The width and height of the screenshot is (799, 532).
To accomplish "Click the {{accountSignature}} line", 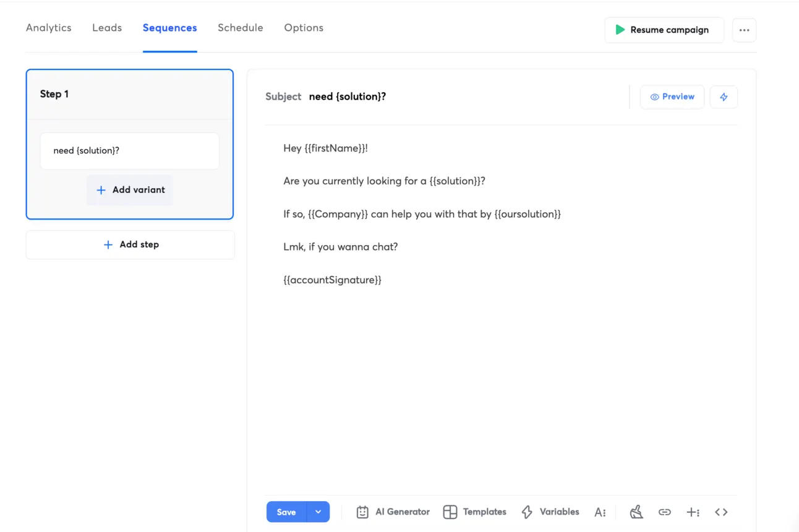I will pos(332,280).
